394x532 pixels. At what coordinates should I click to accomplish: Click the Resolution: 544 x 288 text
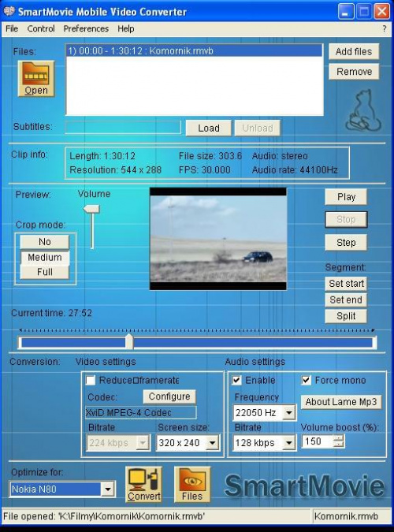click(x=116, y=170)
